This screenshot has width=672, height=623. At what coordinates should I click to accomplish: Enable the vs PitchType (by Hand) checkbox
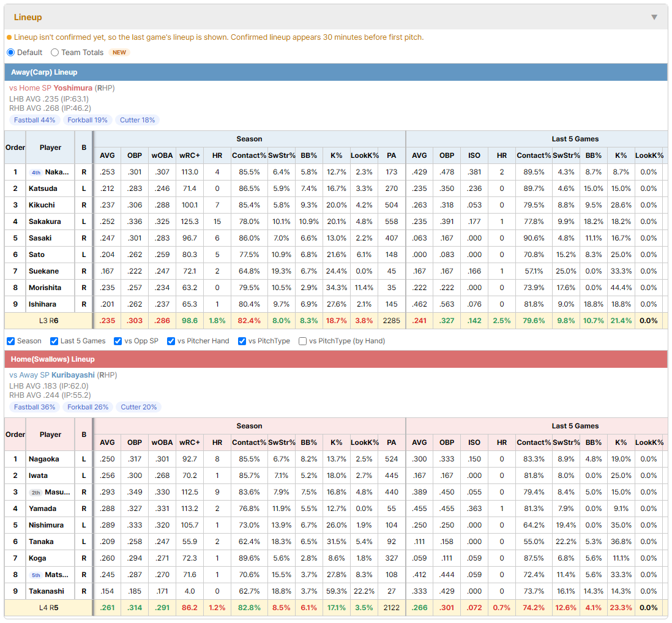302,341
